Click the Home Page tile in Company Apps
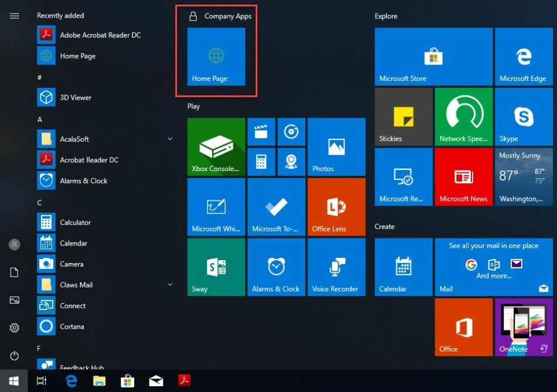 coord(216,57)
